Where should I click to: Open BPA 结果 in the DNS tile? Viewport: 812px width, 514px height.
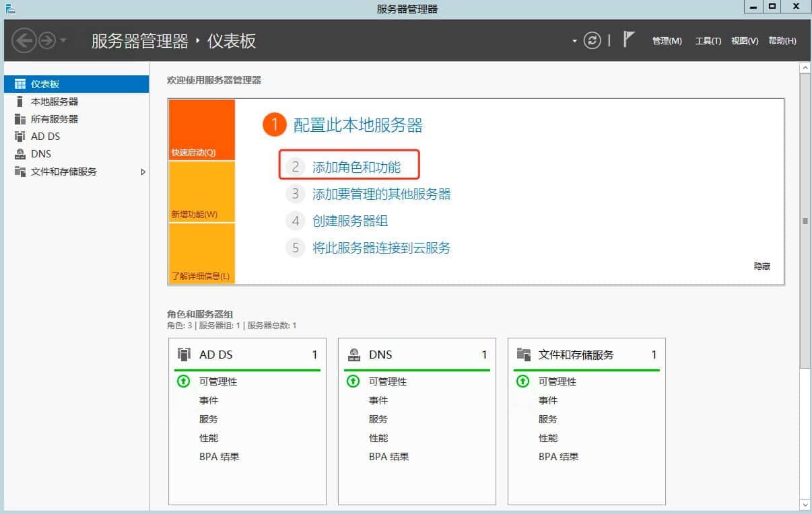click(x=388, y=457)
